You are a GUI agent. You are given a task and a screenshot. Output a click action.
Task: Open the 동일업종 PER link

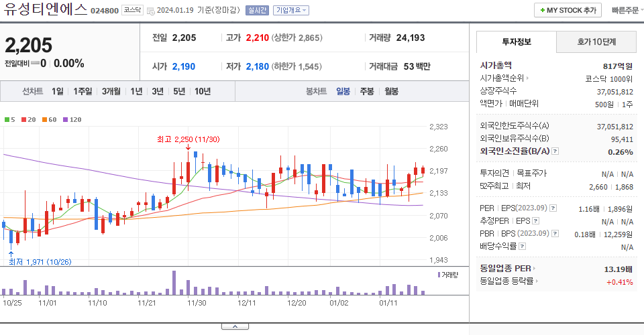508,269
